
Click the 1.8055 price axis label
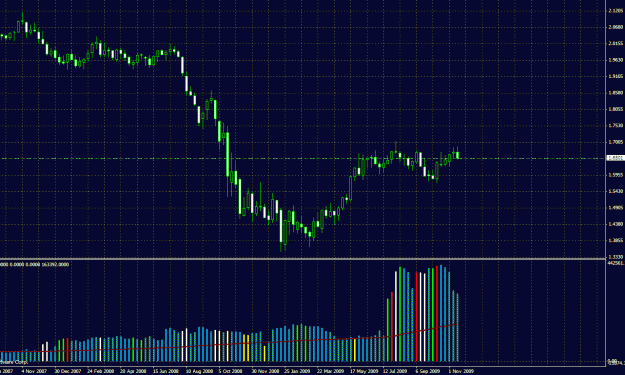click(616, 109)
